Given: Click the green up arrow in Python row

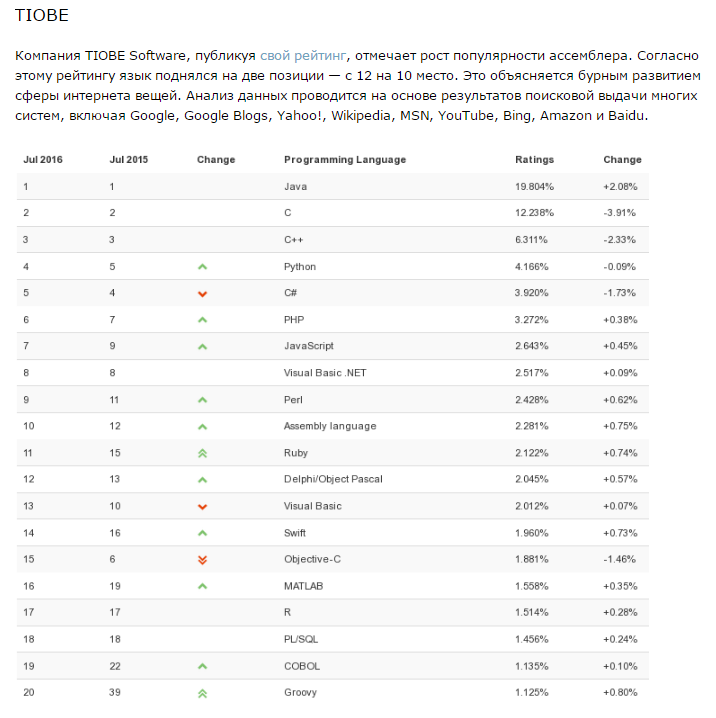Looking at the screenshot, I should (x=202, y=267).
